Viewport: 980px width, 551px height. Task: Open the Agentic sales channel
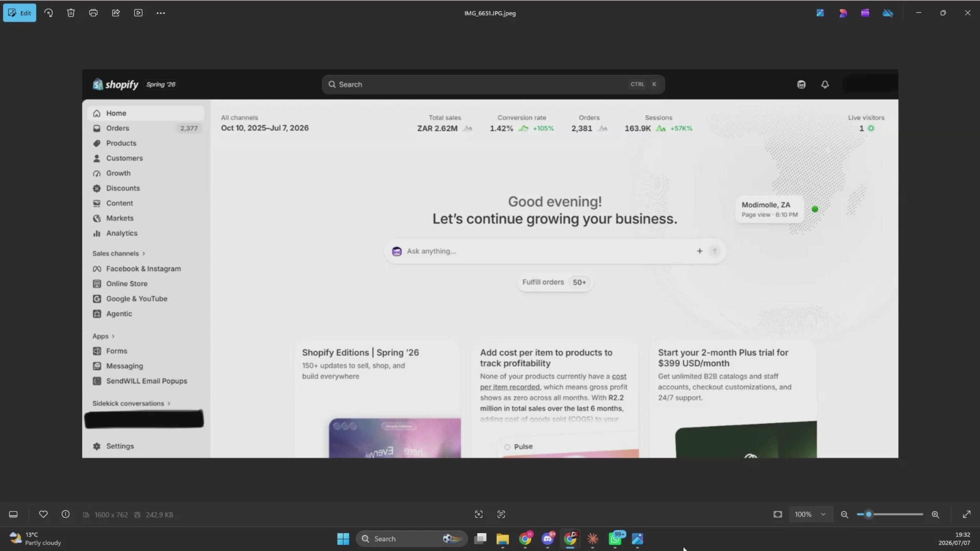(x=145, y=314)
